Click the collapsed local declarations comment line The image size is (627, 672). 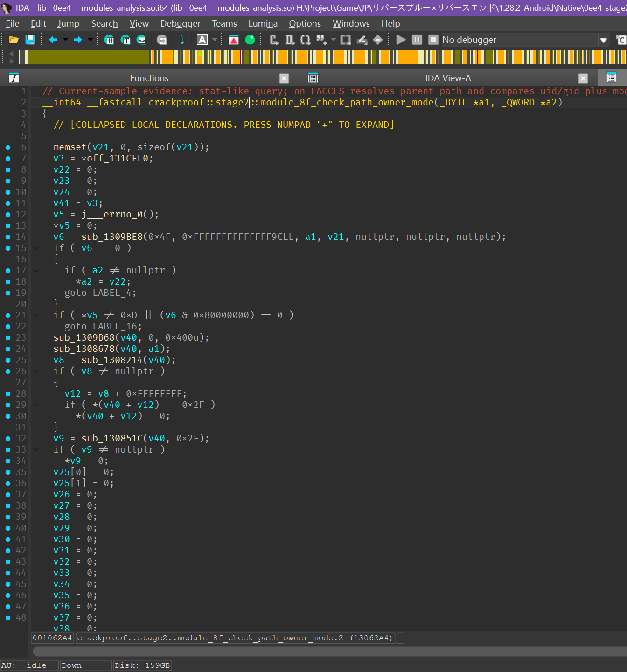tap(223, 125)
